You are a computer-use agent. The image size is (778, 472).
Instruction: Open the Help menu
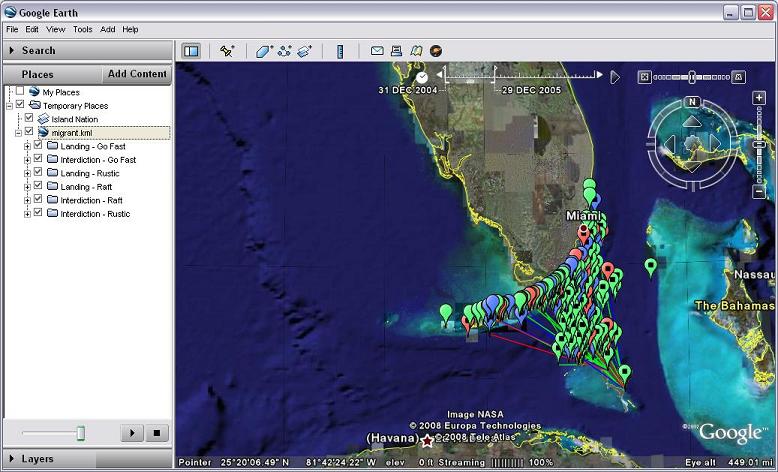pyautogui.click(x=130, y=29)
